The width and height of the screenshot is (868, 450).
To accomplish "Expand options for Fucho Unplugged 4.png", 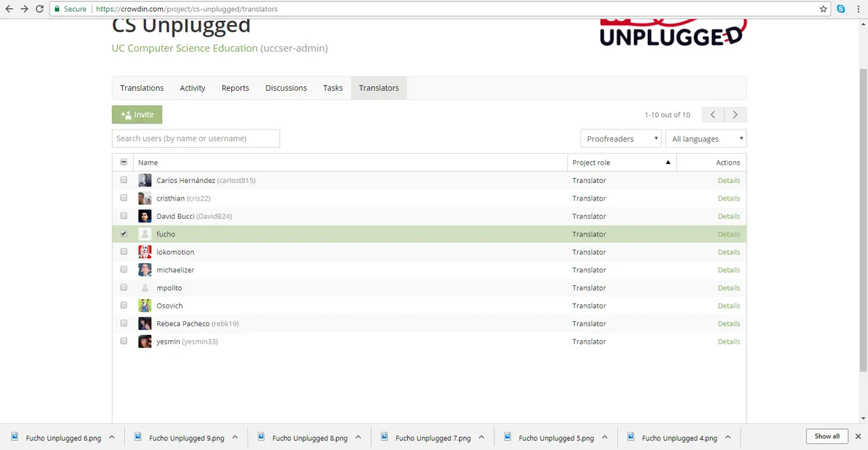I will (728, 437).
